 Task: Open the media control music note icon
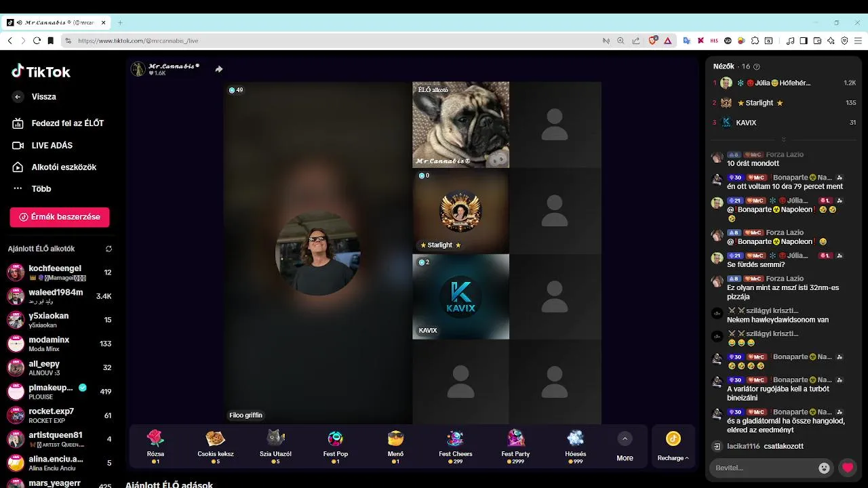click(790, 41)
